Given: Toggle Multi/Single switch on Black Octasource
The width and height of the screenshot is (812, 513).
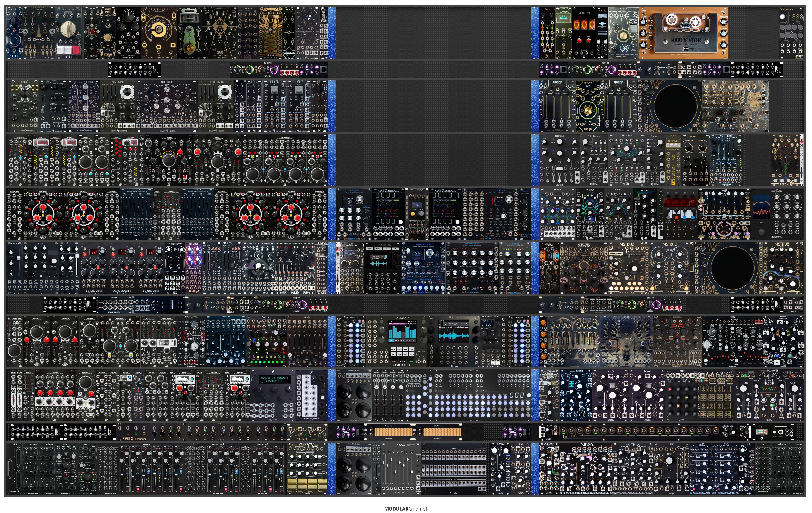Looking at the screenshot, I should pyautogui.click(x=138, y=20).
